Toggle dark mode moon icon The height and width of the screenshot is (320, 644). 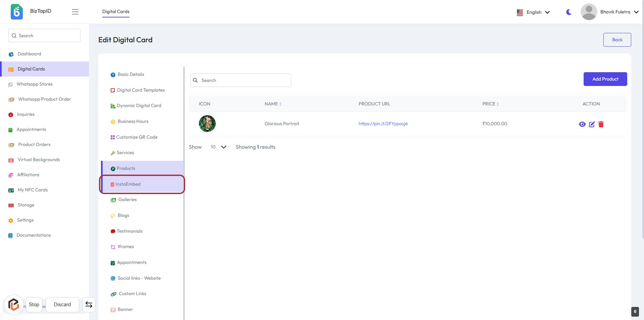[569, 12]
